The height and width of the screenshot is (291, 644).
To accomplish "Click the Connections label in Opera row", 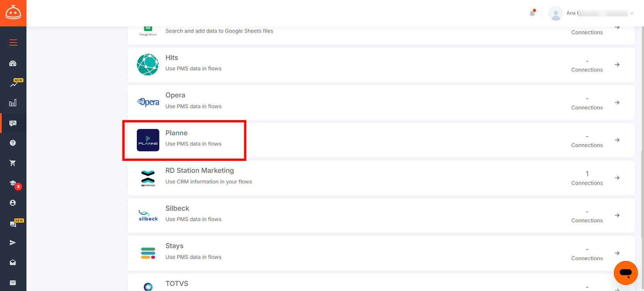I will point(587,108).
